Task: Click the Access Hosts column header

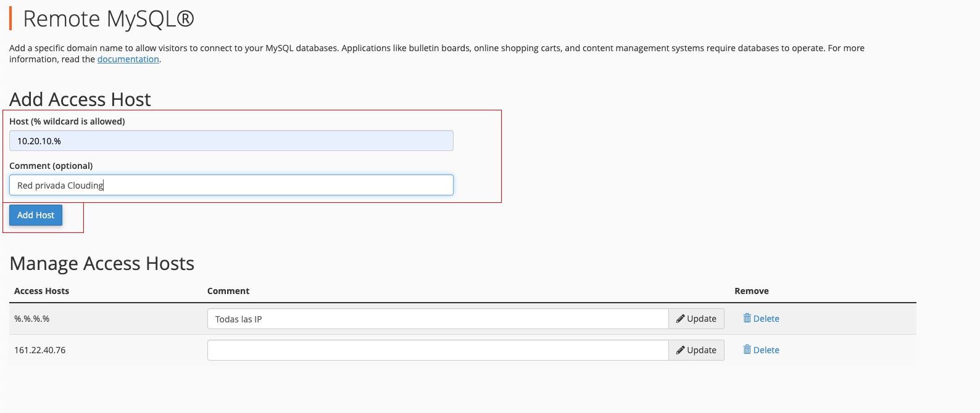Action: click(42, 291)
